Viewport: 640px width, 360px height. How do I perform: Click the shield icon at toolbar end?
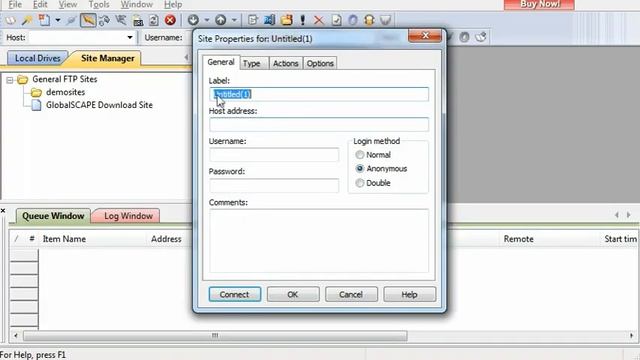pyautogui.click(x=386, y=20)
